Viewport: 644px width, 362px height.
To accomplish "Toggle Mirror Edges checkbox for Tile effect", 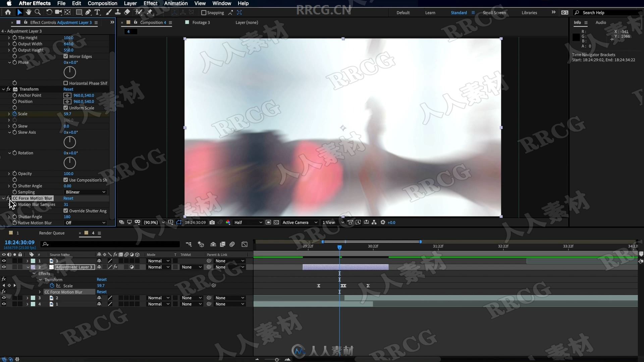I will tap(66, 56).
